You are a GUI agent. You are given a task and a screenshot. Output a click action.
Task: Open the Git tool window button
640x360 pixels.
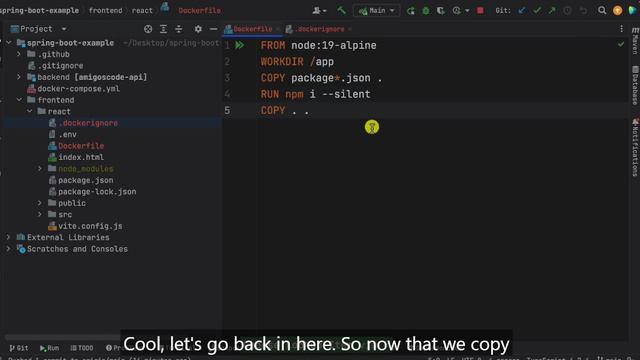point(19,348)
